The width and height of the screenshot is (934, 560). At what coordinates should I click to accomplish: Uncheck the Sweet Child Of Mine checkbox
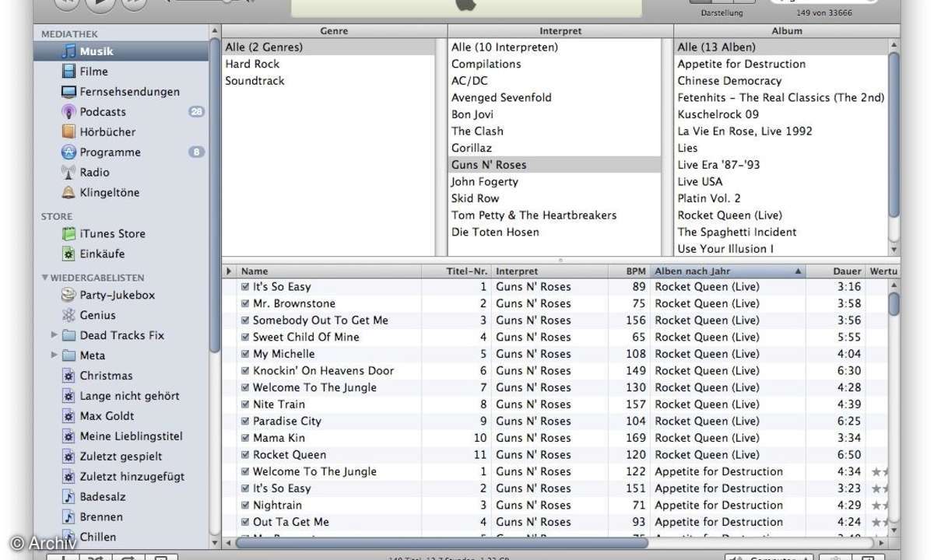tap(246, 338)
